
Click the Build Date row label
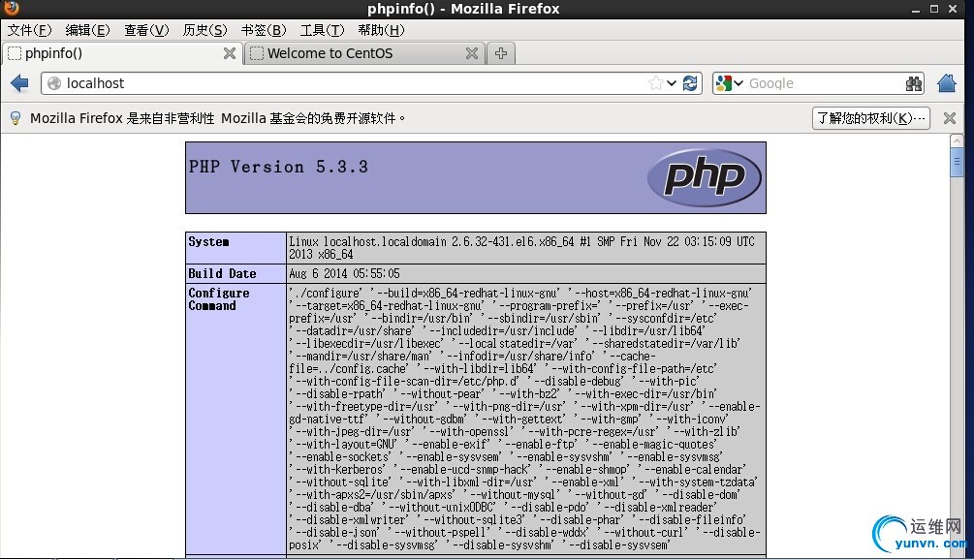pos(222,273)
